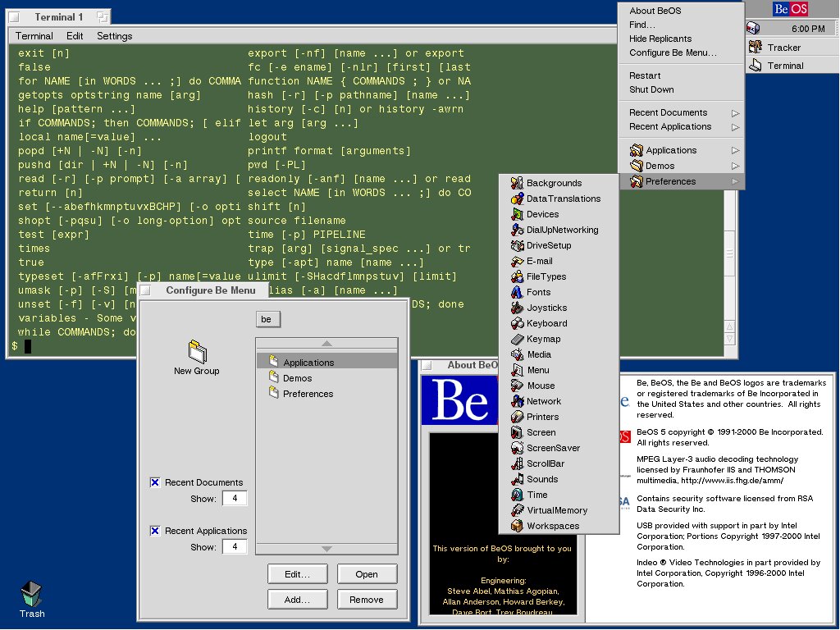This screenshot has height=630, width=840.
Task: Select Find… in the Be menu
Action: point(681,25)
